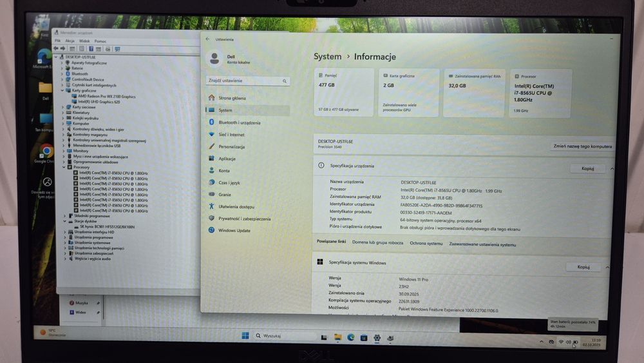Click the Windows Start button on taskbar
Screen dimensions: 644x363
(x=245, y=335)
